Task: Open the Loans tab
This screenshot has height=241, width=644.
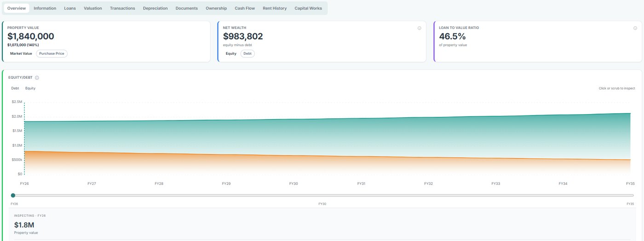Action: (x=70, y=8)
